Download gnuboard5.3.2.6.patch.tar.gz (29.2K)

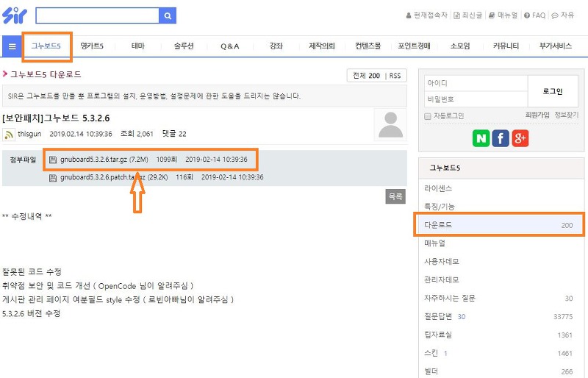(x=114, y=177)
